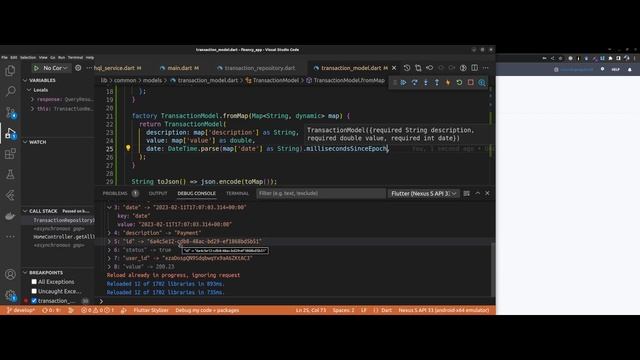The width and height of the screenshot is (640, 360).
Task: Click Dart language mode in status bar
Action: pos(386,310)
